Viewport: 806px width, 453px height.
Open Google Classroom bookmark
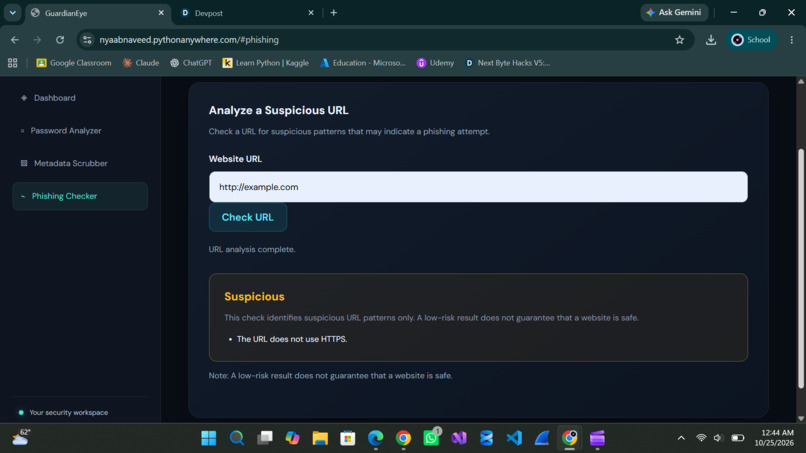coord(74,63)
